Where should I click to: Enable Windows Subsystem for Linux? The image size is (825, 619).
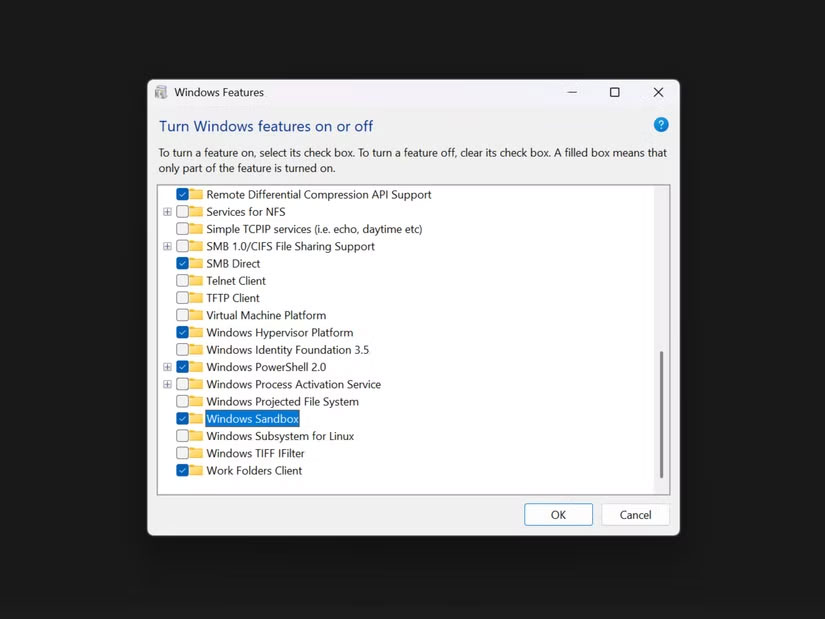[182, 436]
